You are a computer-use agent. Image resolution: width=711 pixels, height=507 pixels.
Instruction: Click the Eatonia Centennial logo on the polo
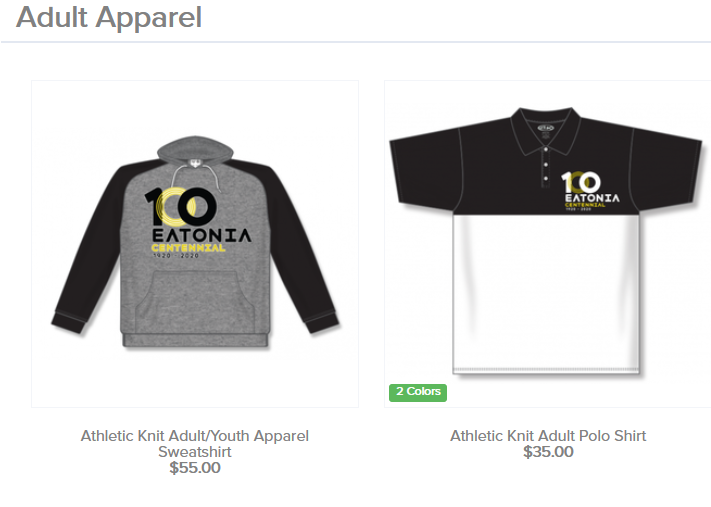[x=590, y=191]
